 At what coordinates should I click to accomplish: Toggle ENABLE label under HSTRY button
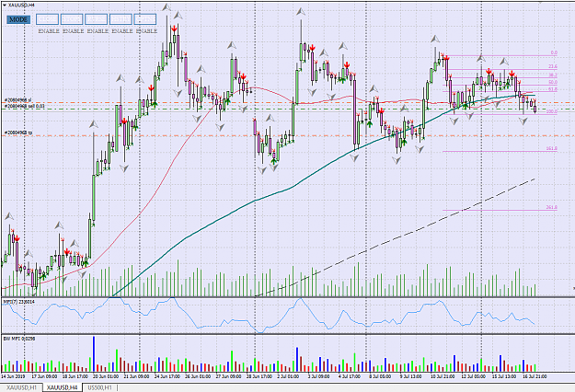[x=122, y=31]
